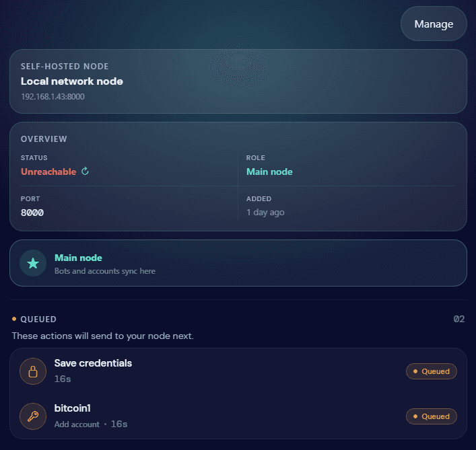Click the QUEUED section header
The image size is (476, 450).
point(38,320)
